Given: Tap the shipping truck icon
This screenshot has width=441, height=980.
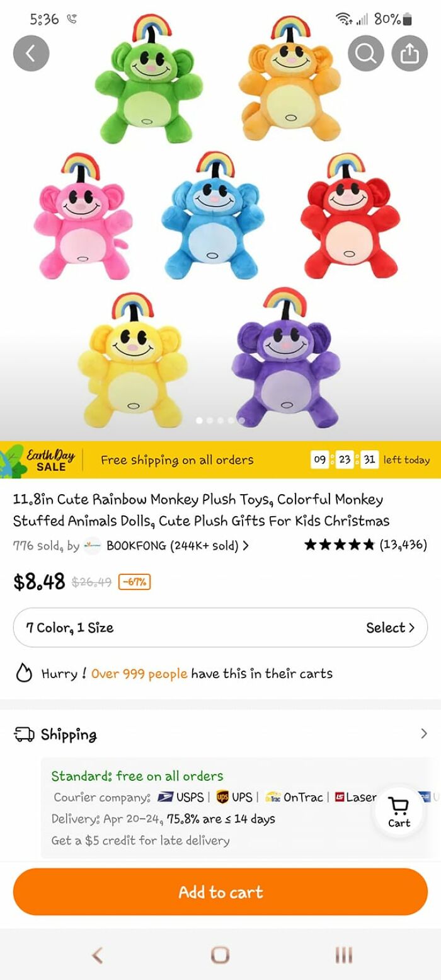Looking at the screenshot, I should (x=23, y=734).
